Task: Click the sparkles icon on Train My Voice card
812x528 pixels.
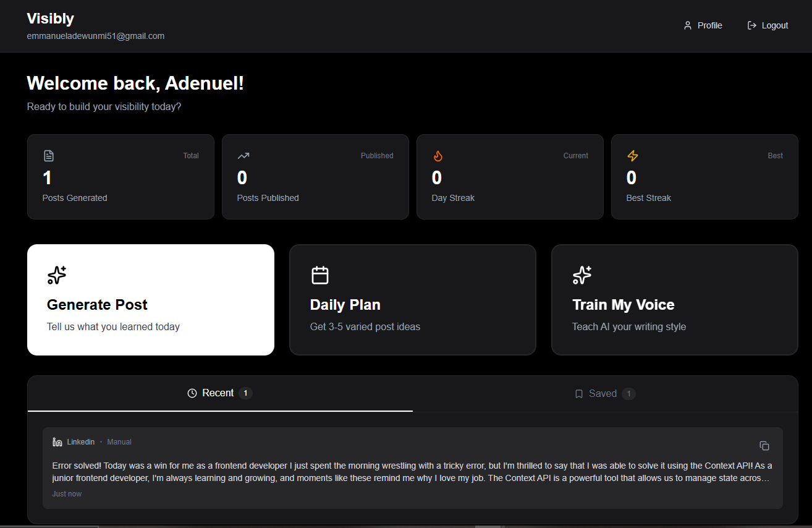Action: pyautogui.click(x=582, y=275)
